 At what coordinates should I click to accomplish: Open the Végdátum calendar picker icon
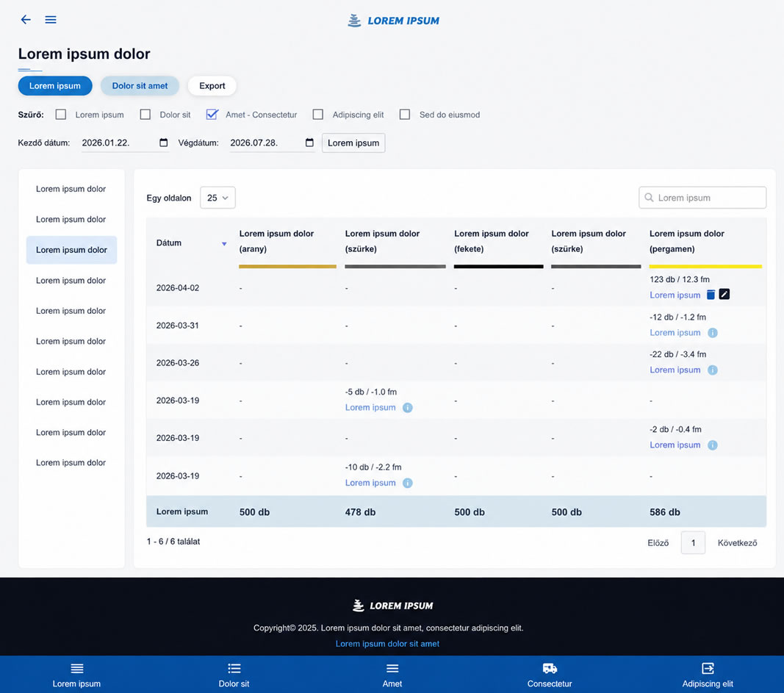(x=309, y=143)
